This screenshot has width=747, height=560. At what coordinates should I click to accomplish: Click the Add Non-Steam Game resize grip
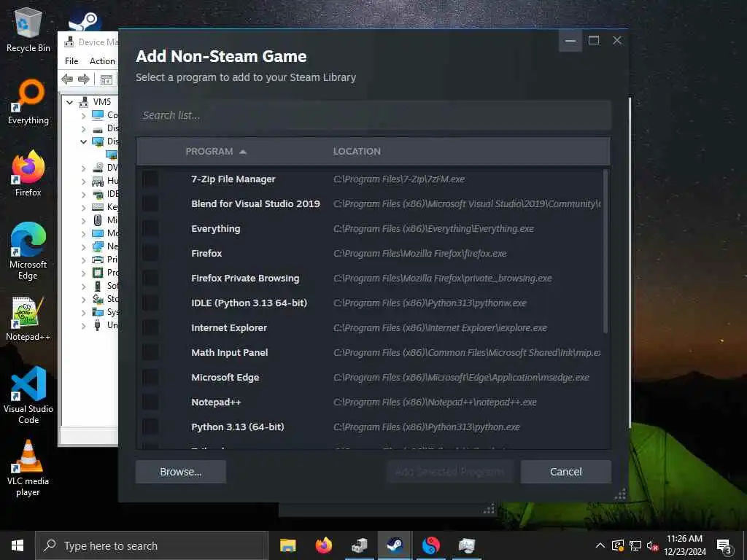(x=620, y=494)
